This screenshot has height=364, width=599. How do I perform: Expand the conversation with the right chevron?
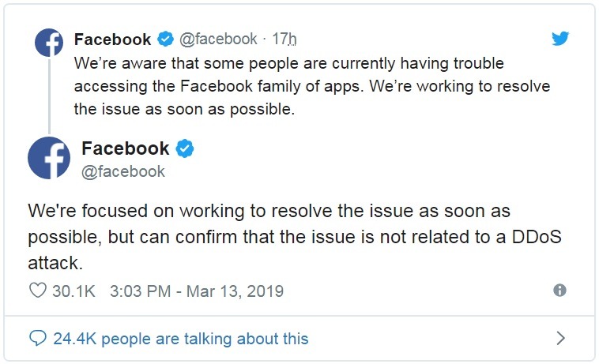coord(560,339)
